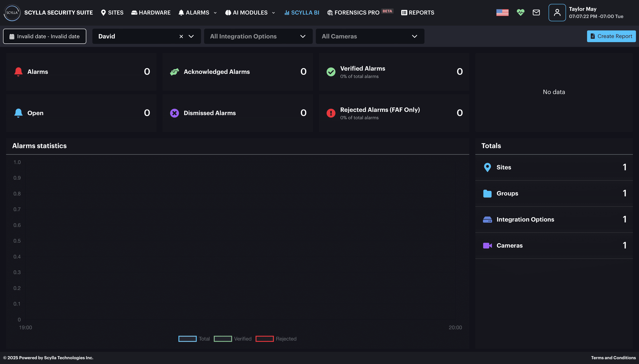Click the Powered by Scylla Technologies footer

pos(48,358)
